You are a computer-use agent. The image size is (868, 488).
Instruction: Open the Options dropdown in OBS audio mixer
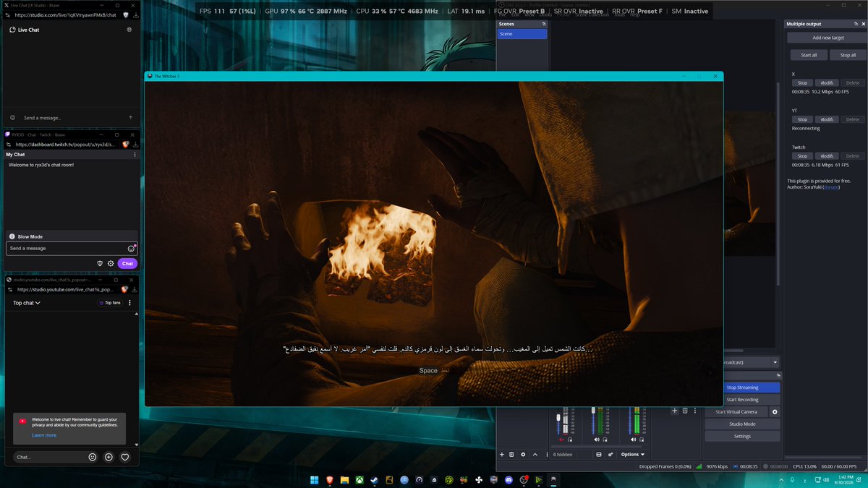[x=632, y=454]
